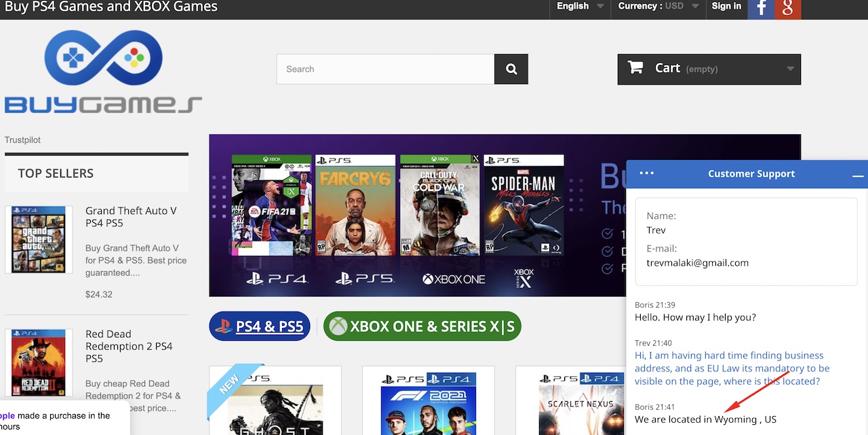Open the Facebook social icon
Image resolution: width=868 pixels, height=435 pixels.
point(760,9)
